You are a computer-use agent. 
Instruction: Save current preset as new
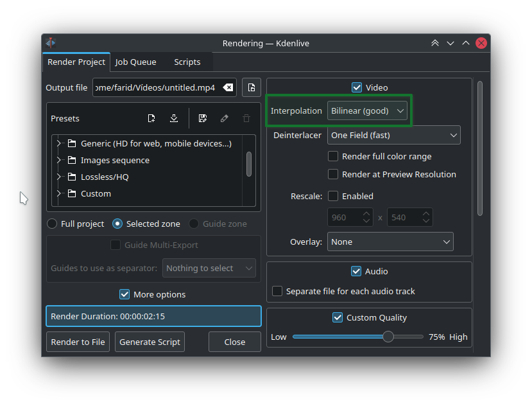pos(203,118)
